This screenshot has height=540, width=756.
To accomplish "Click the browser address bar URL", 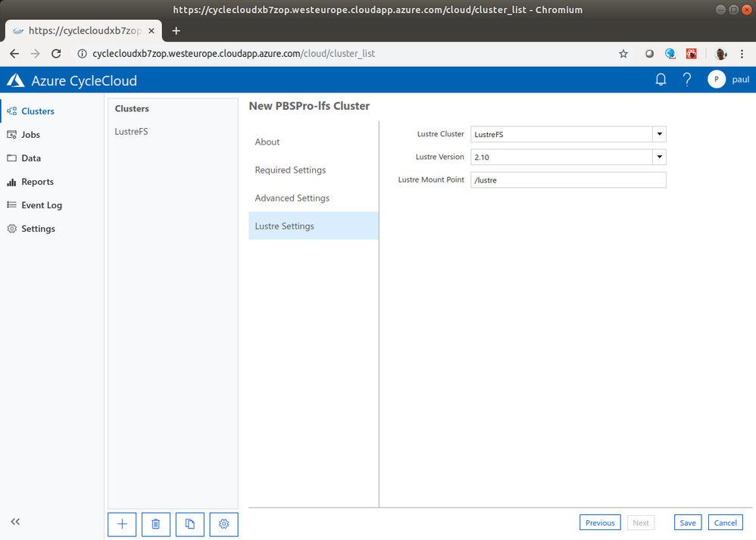I will 233,54.
